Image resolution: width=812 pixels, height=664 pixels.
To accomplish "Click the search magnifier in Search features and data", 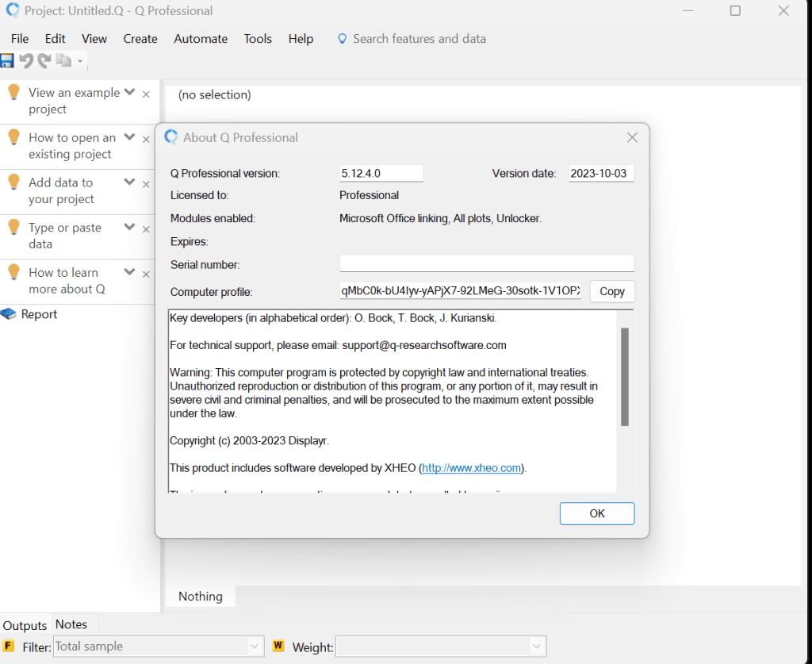I will (343, 38).
